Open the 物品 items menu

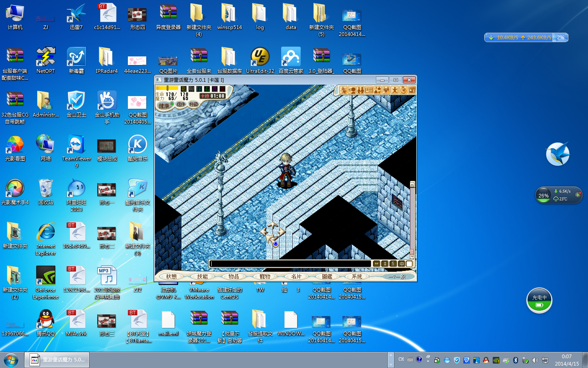[x=234, y=277]
